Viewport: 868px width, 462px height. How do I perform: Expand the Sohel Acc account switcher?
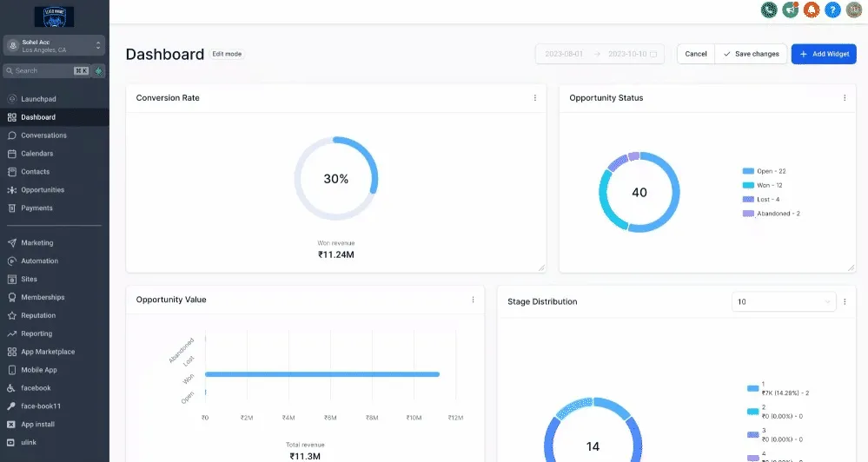pyautogui.click(x=54, y=45)
